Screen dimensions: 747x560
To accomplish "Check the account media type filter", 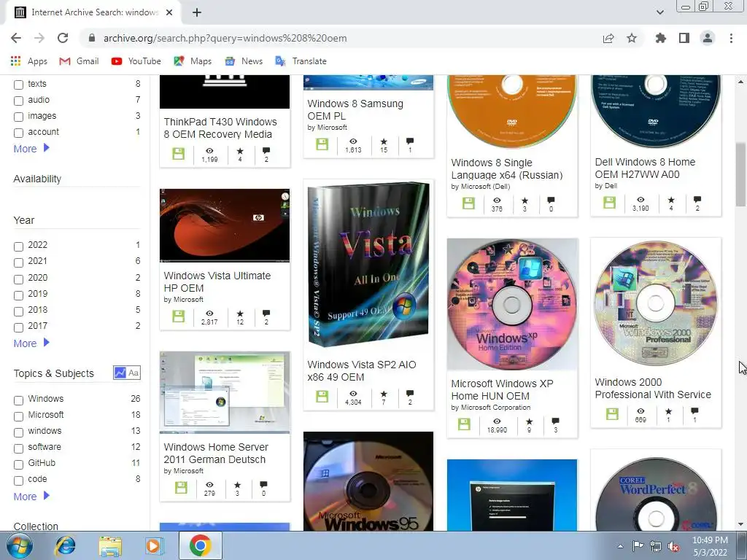I will pyautogui.click(x=18, y=133).
